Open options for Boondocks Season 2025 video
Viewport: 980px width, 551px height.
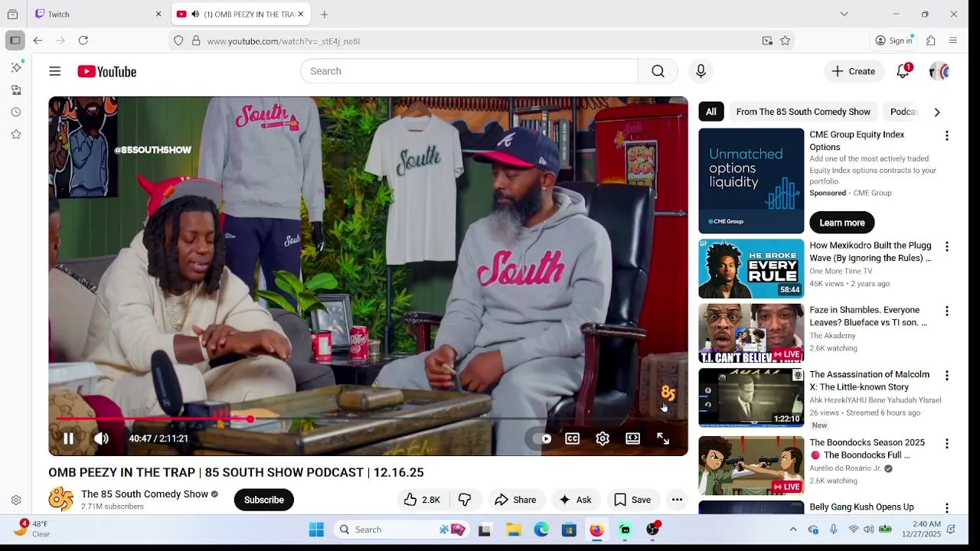[x=947, y=443]
